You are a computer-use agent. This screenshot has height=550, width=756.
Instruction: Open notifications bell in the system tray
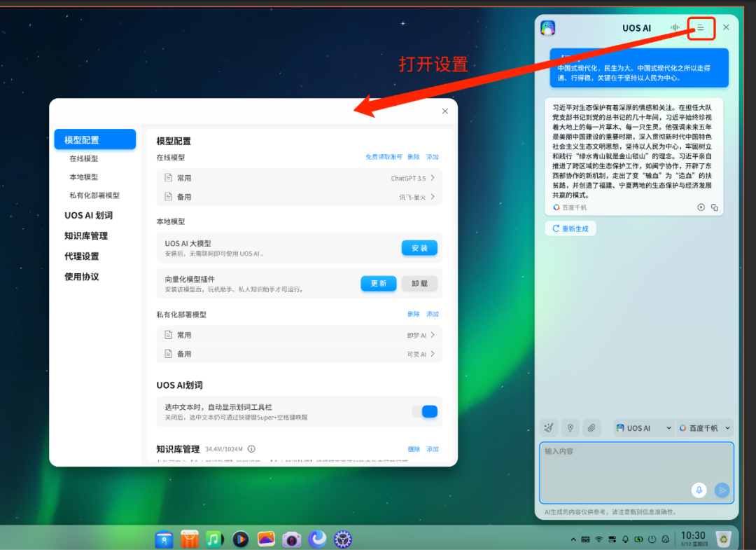point(625,539)
